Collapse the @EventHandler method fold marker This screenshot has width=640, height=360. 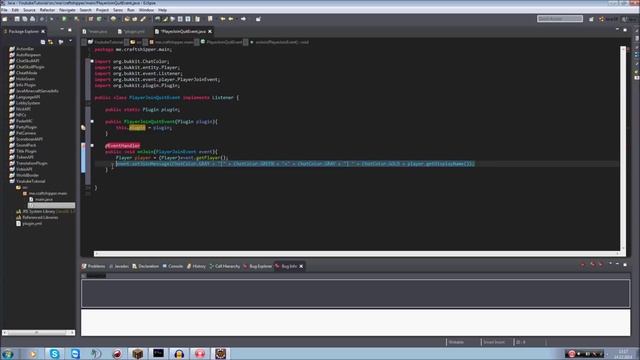tap(92, 145)
